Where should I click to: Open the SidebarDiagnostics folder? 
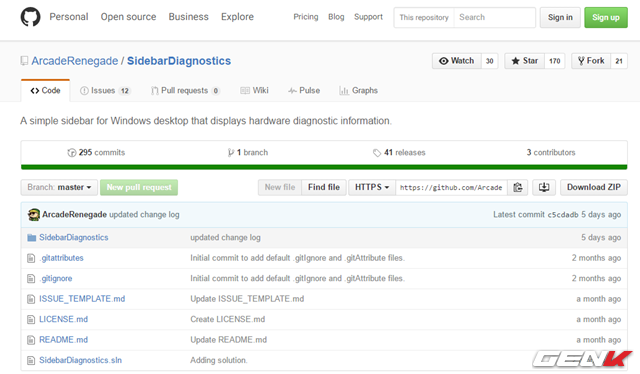click(x=73, y=238)
